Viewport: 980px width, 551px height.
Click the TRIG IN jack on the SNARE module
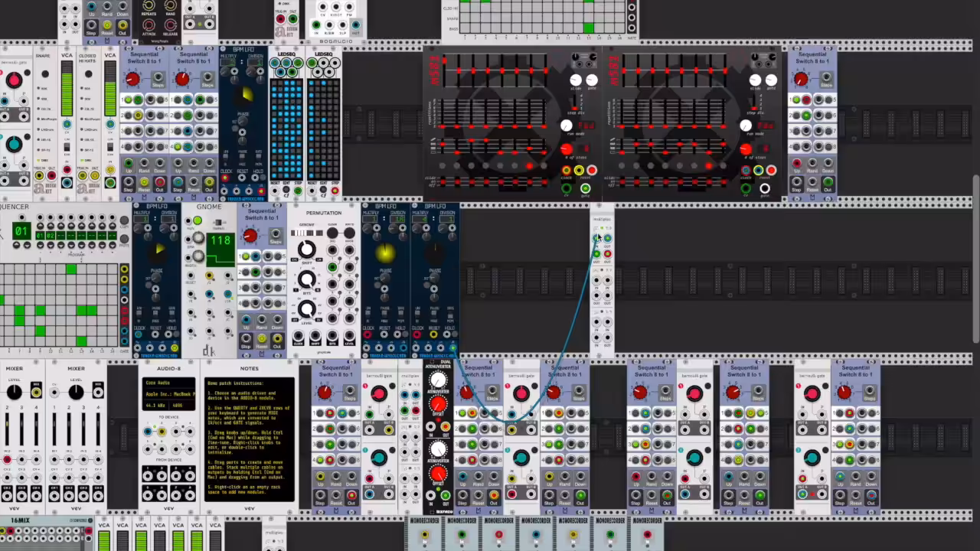(39, 177)
